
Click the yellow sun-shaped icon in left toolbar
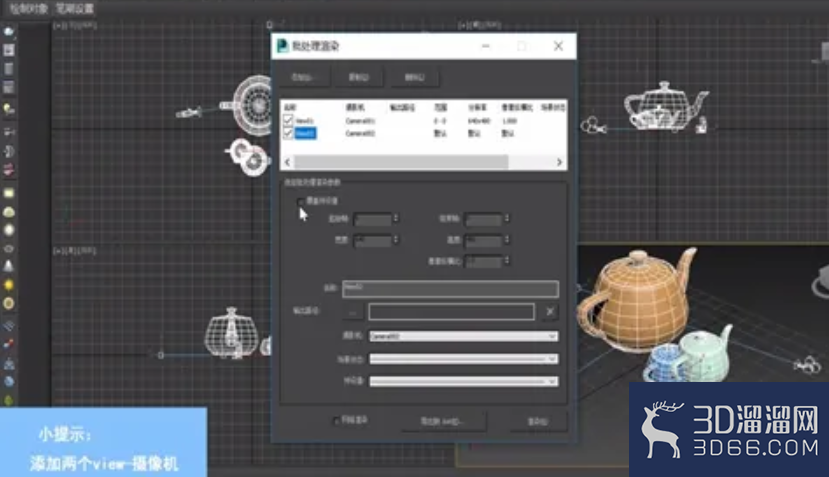9,285
